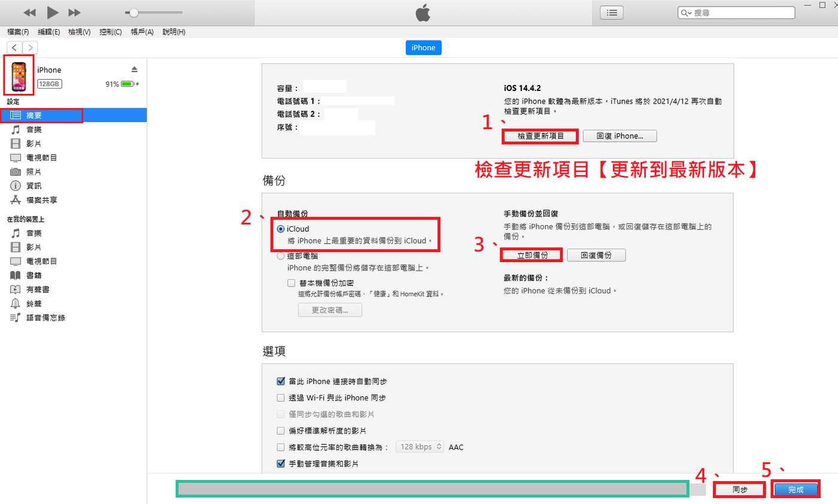The height and width of the screenshot is (504, 838).
Task: Click the 完成 done button
Action: coord(796,490)
